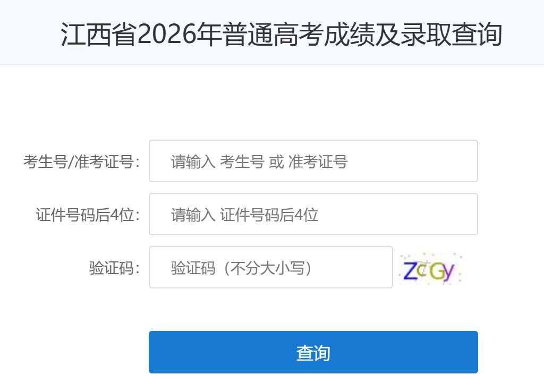Focus the 证件号码后4位 input box
This screenshot has height=392, width=544.
coord(313,214)
